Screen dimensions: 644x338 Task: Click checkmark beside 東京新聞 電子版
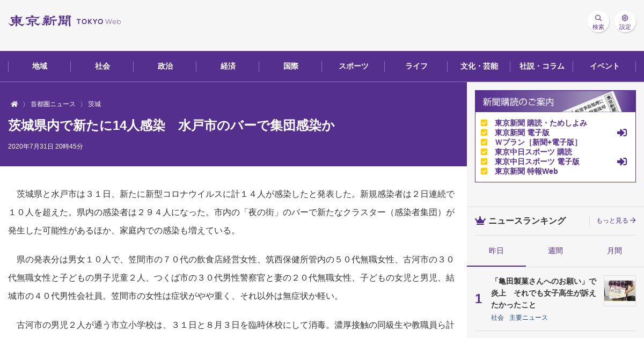pos(484,133)
